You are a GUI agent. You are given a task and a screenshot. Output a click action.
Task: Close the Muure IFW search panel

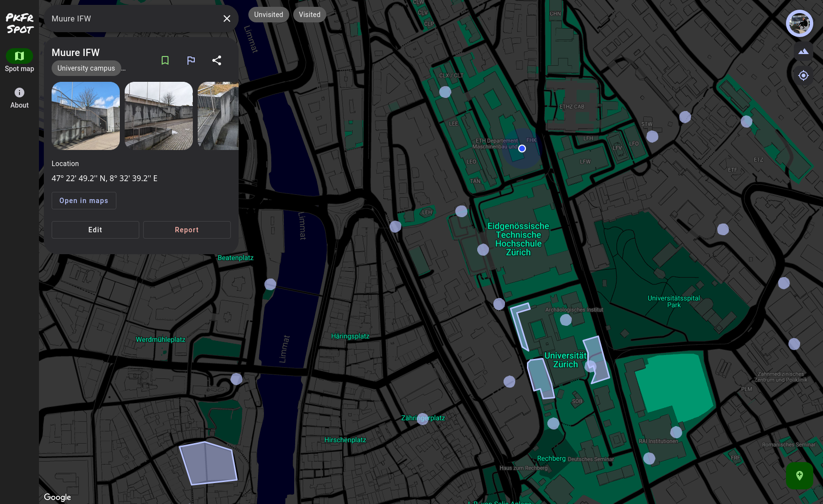[x=227, y=19]
